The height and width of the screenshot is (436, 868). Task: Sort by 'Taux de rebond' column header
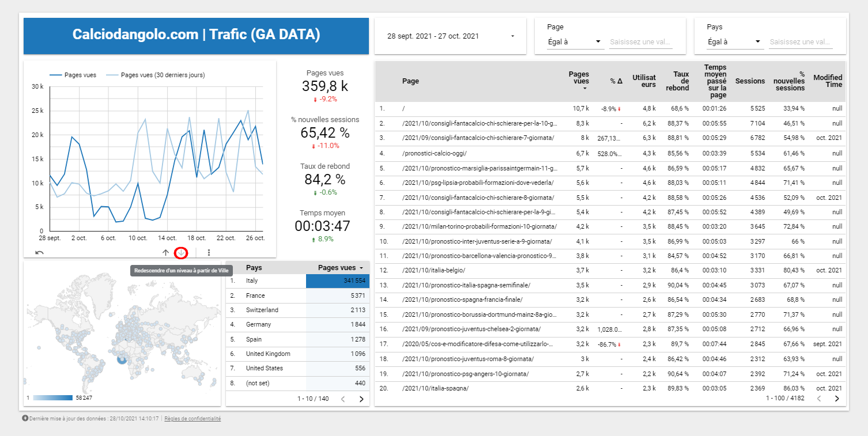click(681, 81)
